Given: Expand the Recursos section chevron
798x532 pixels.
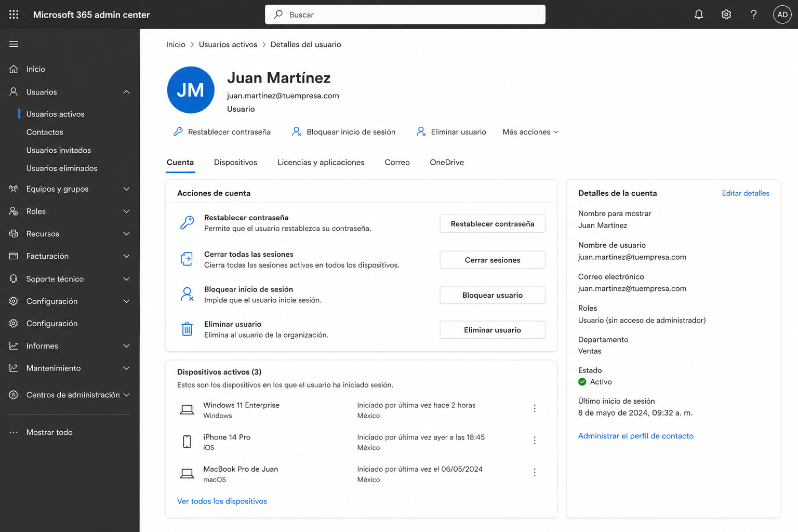Looking at the screenshot, I should tap(126, 234).
